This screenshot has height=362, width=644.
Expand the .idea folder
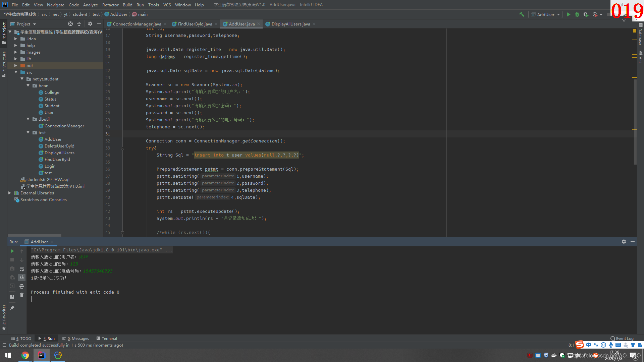[15, 39]
